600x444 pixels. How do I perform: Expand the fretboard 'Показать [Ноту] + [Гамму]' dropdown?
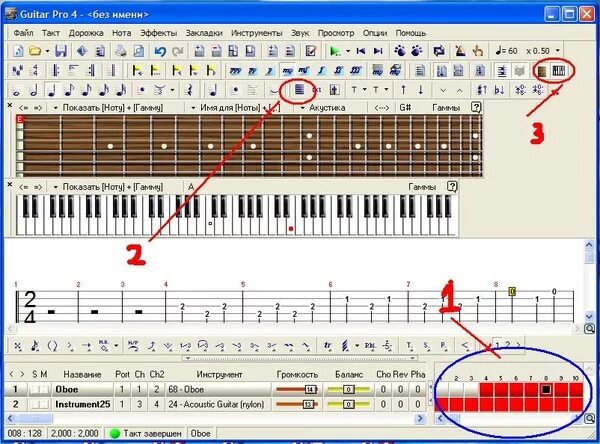[55, 108]
